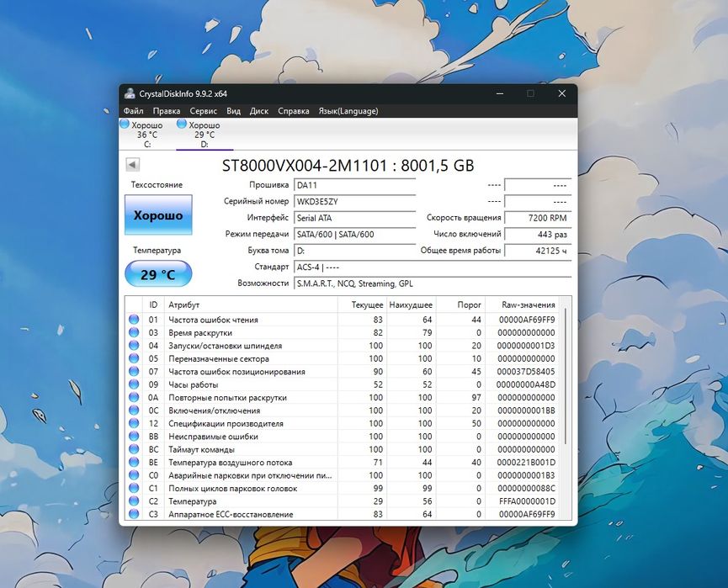Open the Правка menu
The image size is (728, 588).
coord(166,111)
